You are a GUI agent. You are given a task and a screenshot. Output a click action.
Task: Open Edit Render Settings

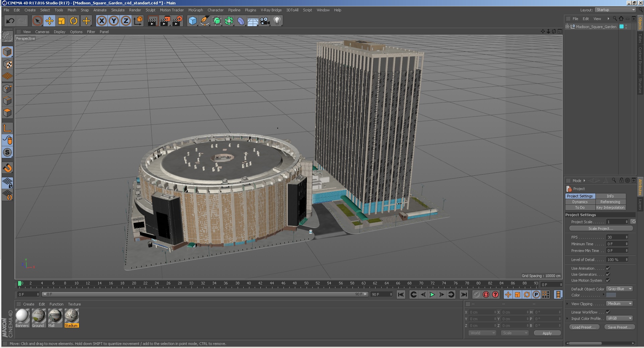tap(177, 21)
